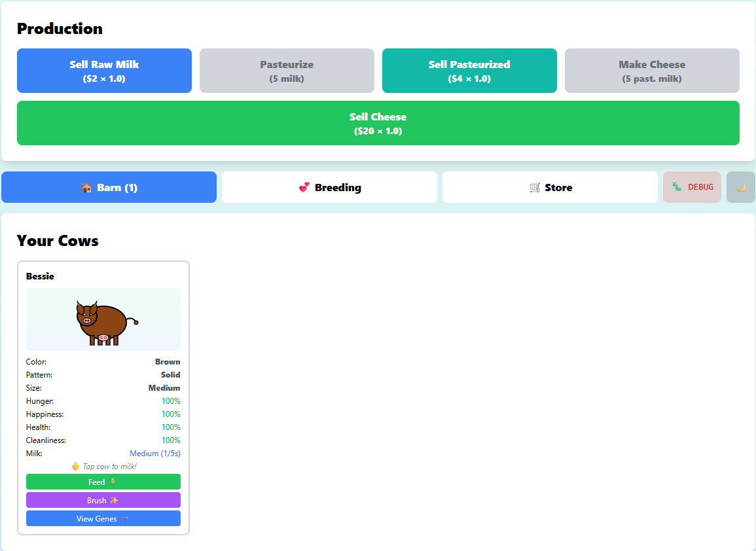Open the Store tab
Viewport: 756px width, 551px height.
pyautogui.click(x=550, y=187)
